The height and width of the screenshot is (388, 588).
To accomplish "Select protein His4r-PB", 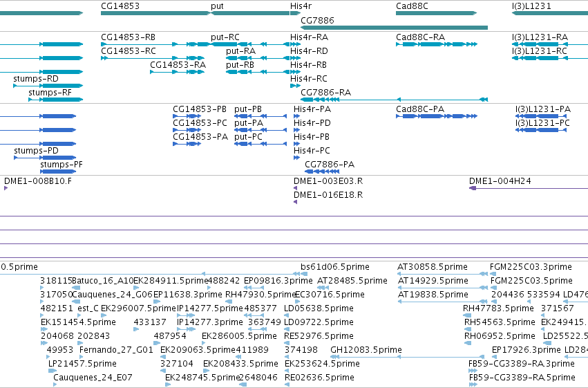I will (296, 144).
